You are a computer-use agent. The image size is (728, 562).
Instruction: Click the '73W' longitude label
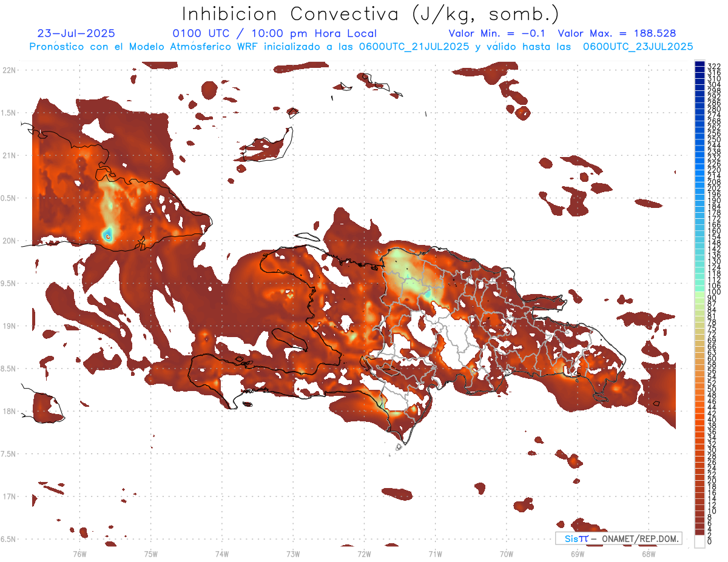[x=293, y=554]
